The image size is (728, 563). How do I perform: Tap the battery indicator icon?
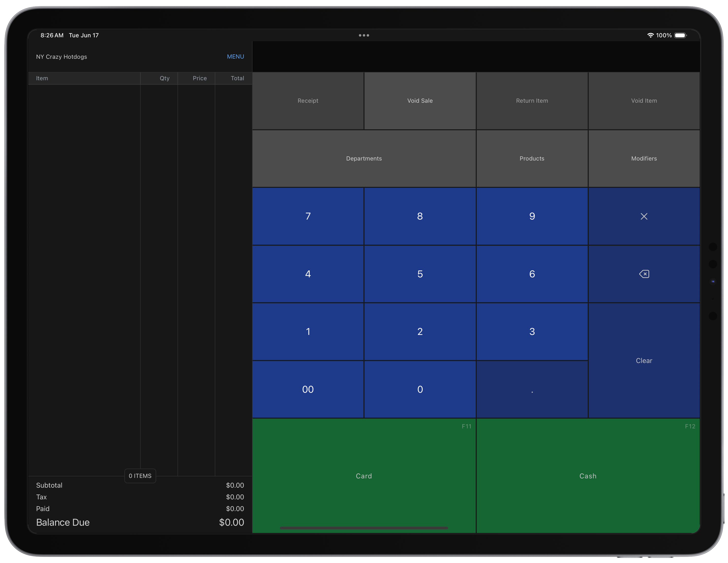[x=680, y=35]
